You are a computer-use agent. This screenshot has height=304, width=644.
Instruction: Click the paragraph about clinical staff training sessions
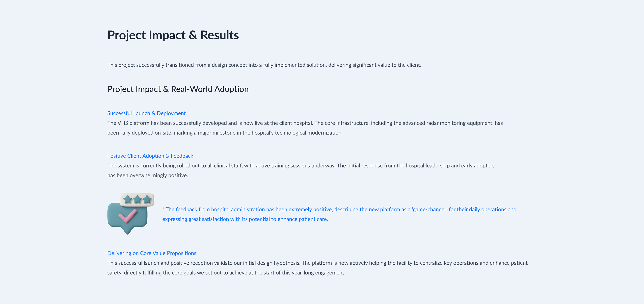point(301,166)
